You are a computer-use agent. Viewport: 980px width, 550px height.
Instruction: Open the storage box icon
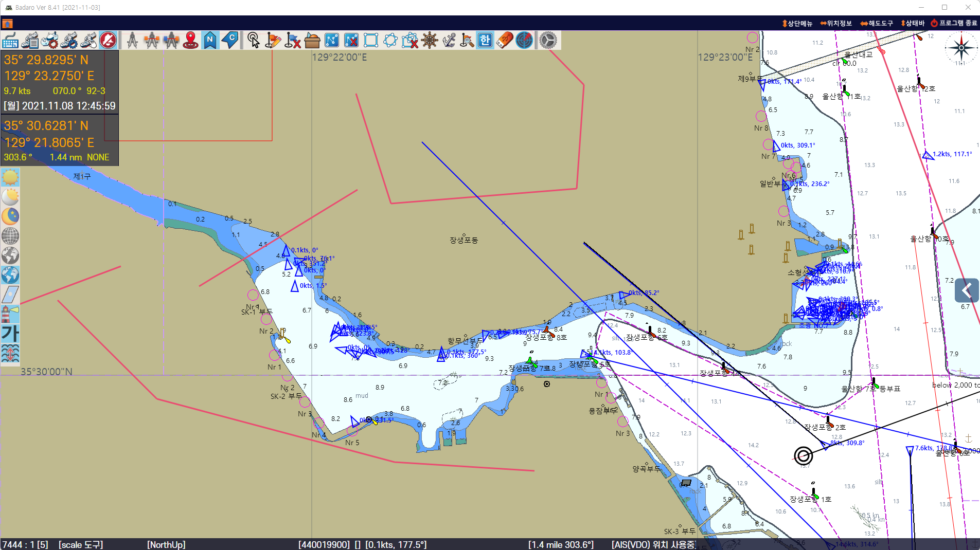point(312,40)
